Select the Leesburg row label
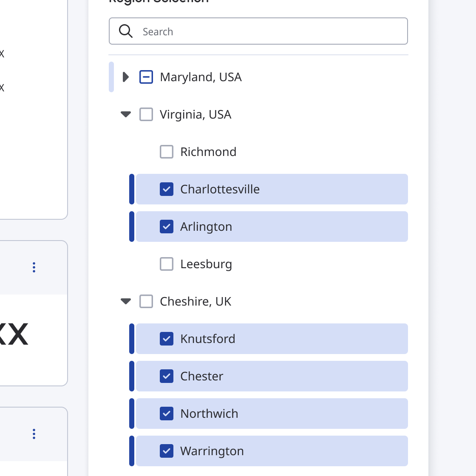 206,264
